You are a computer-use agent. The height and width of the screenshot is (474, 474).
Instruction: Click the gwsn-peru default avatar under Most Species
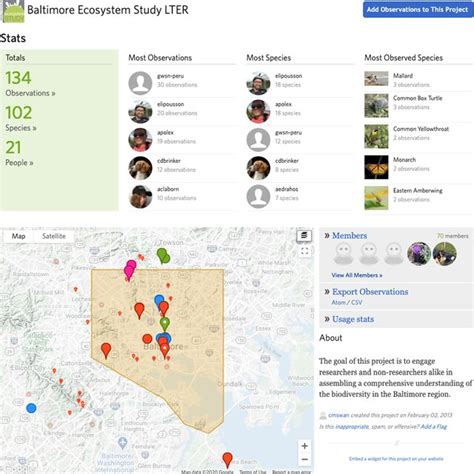(258, 140)
